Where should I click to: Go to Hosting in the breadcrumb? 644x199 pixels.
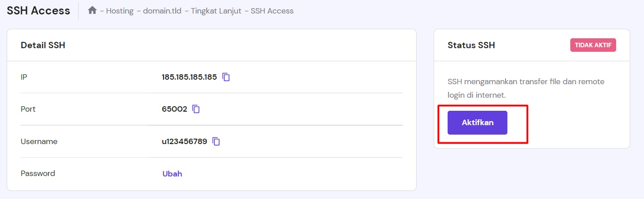coord(120,11)
